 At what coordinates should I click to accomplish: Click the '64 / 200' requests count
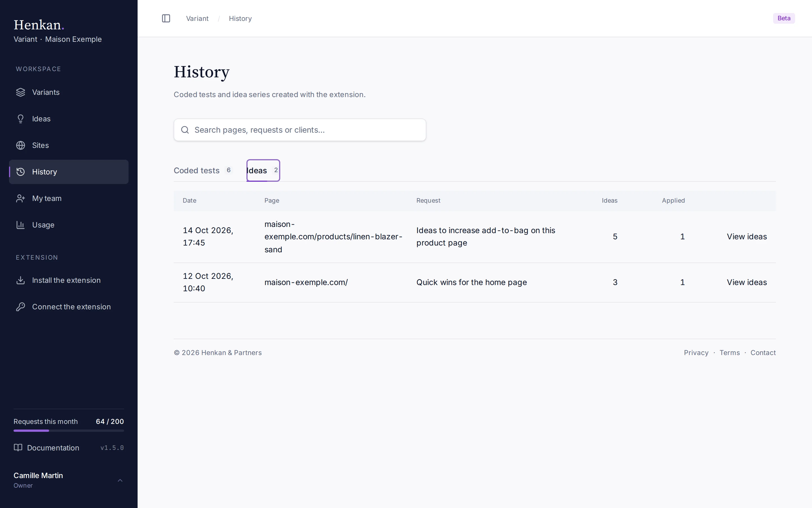point(110,422)
